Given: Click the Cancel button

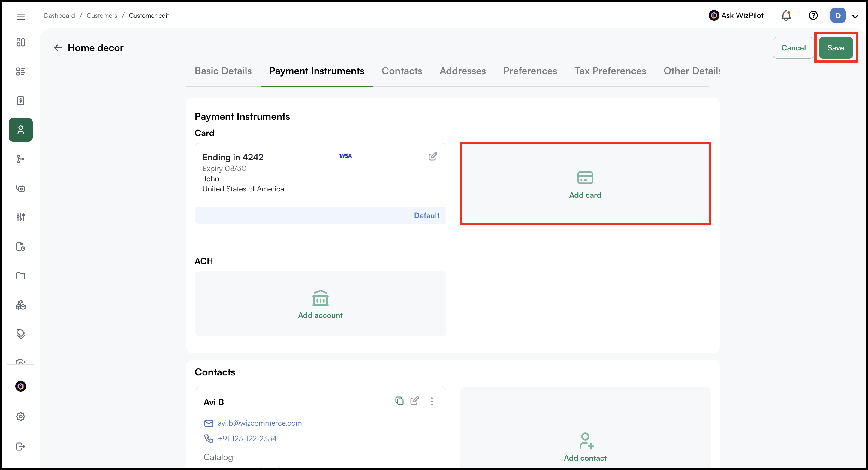Looking at the screenshot, I should point(793,48).
